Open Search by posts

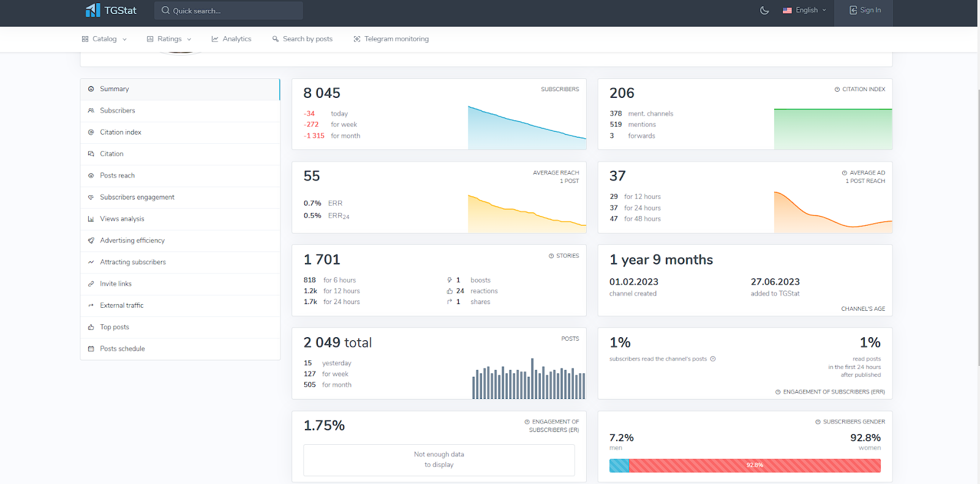tap(303, 39)
